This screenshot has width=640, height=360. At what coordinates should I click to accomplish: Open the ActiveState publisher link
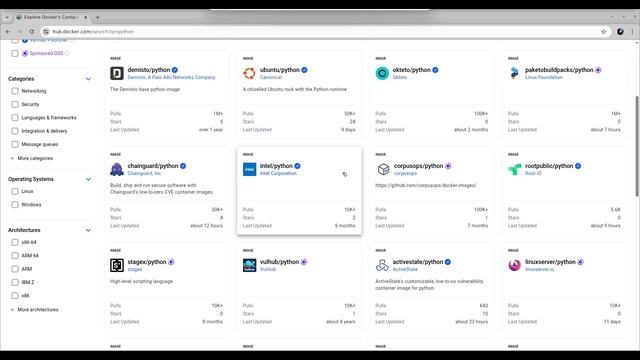tap(405, 269)
